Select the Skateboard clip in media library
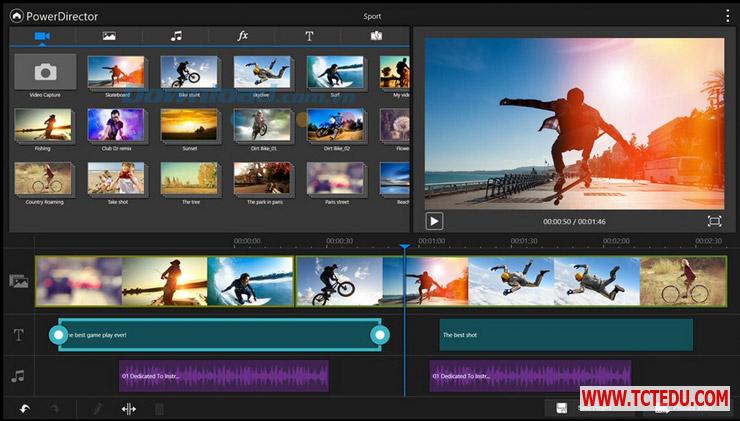Screen dimensions: 740x421 [116, 72]
